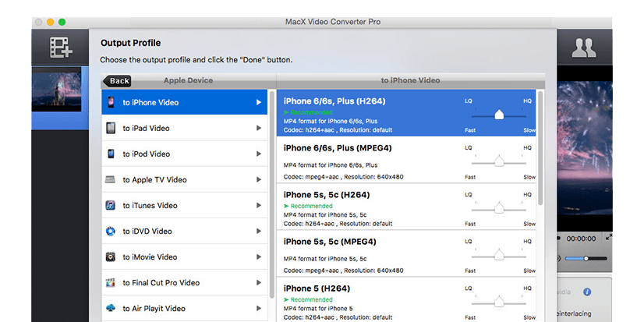Click the Add Video filmstrip icon
The width and height of the screenshot is (644, 322).
(x=61, y=48)
